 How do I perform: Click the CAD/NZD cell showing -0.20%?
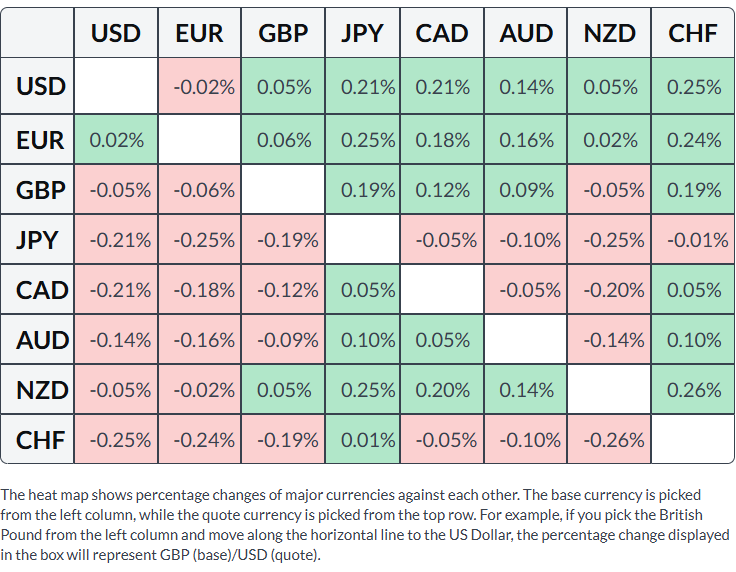coord(609,290)
